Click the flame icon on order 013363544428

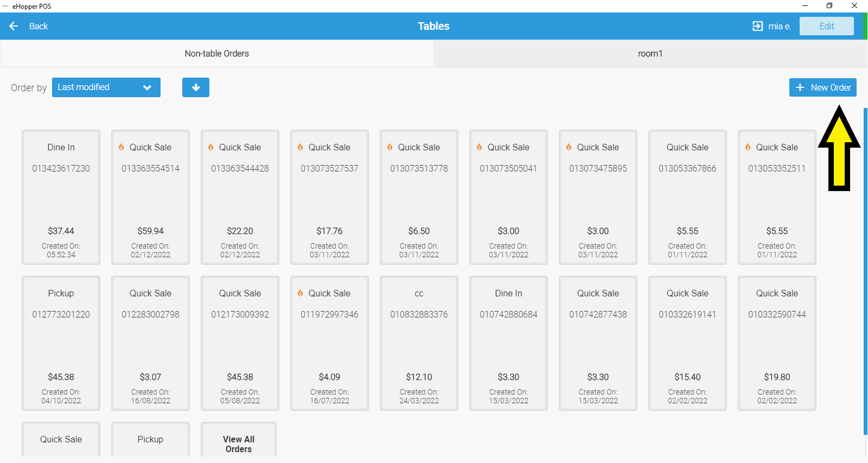tap(211, 147)
